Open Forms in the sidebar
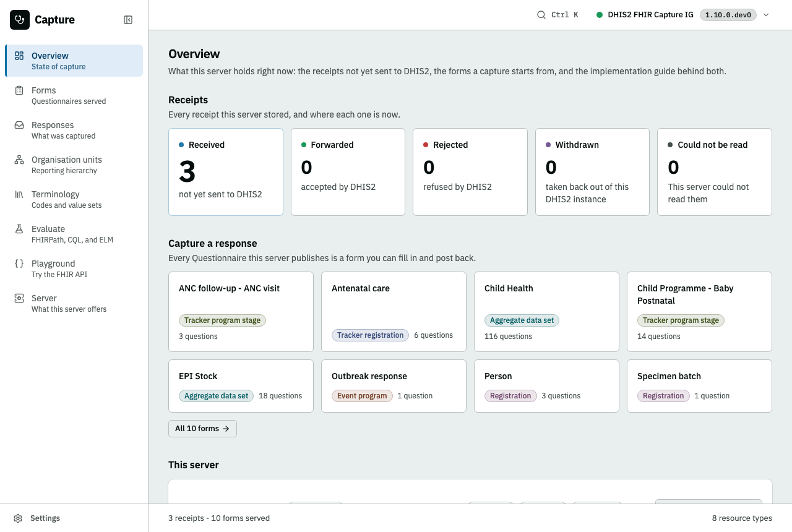 (x=74, y=95)
